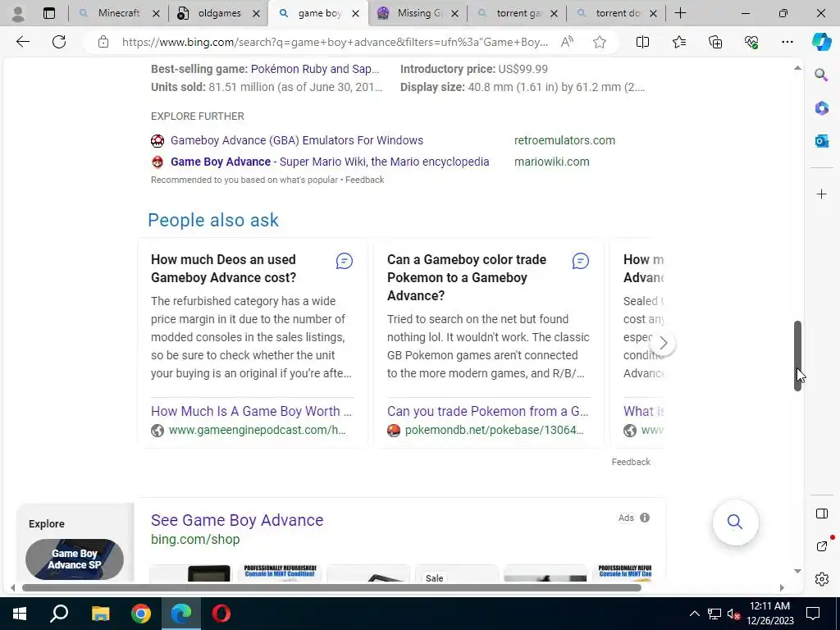Open sidebar Search icon
Image resolution: width=840 pixels, height=630 pixels.
tap(821, 75)
